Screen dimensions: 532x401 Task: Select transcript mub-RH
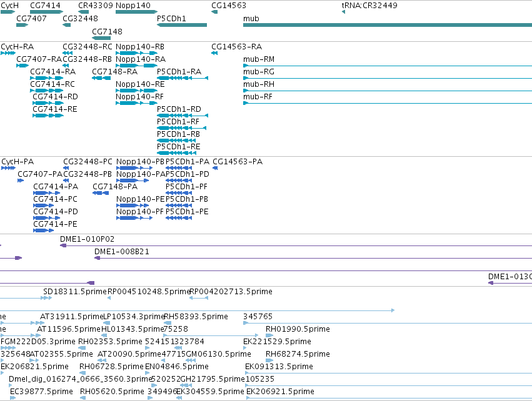[x=259, y=84]
